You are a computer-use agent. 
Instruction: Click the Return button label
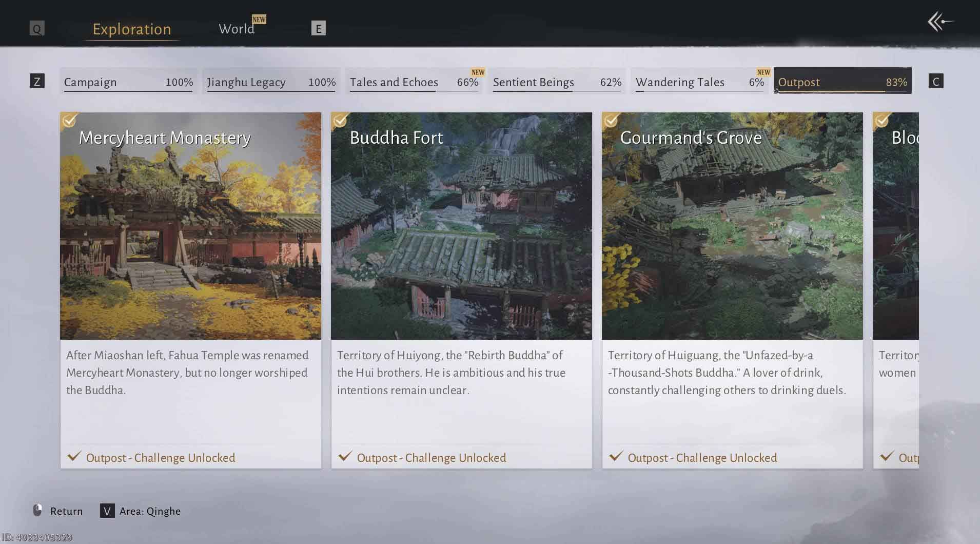coord(66,511)
